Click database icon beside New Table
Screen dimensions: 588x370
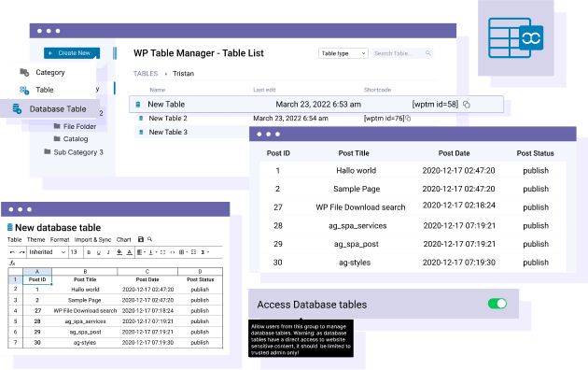click(138, 105)
